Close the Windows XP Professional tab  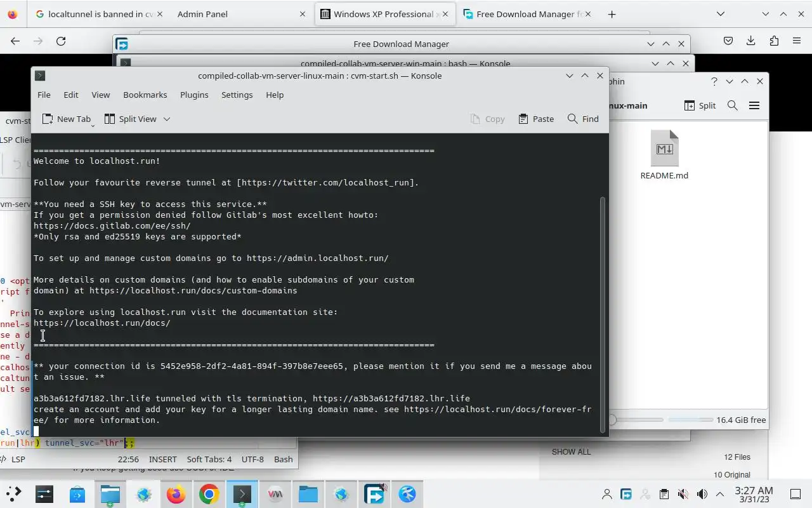click(x=444, y=14)
